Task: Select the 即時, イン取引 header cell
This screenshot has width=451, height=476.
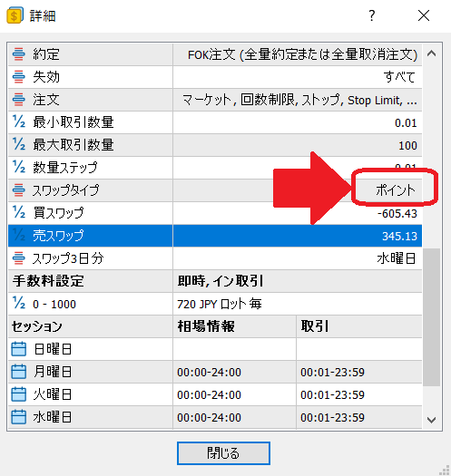Action: tap(221, 281)
